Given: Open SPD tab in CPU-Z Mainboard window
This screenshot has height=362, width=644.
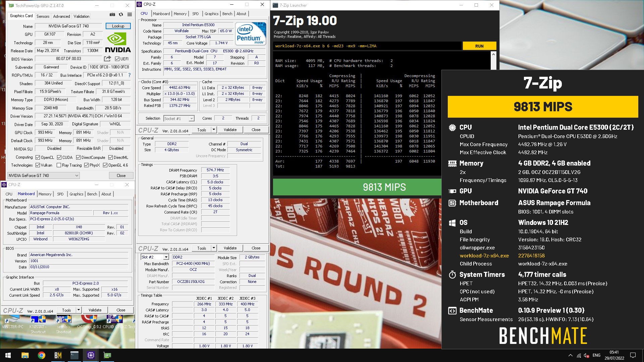Looking at the screenshot, I should click(60, 194).
